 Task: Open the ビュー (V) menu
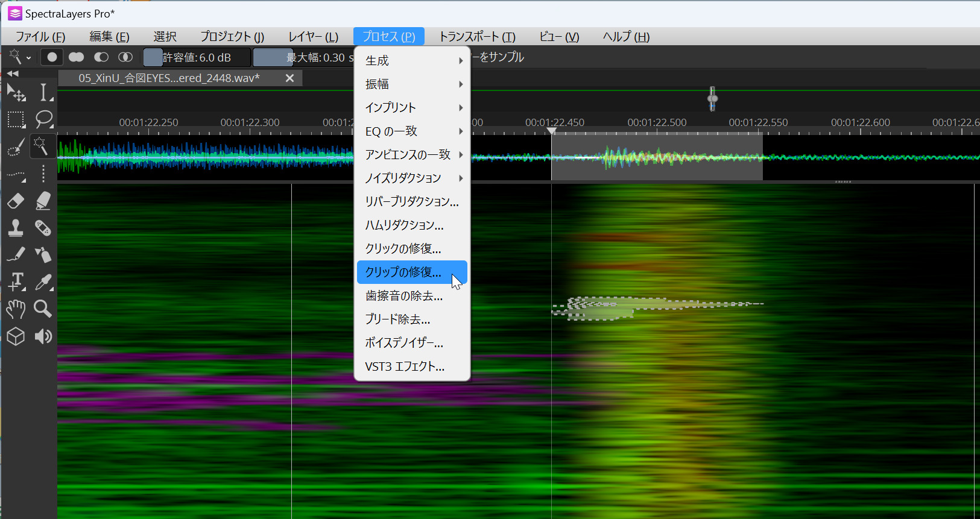click(559, 37)
